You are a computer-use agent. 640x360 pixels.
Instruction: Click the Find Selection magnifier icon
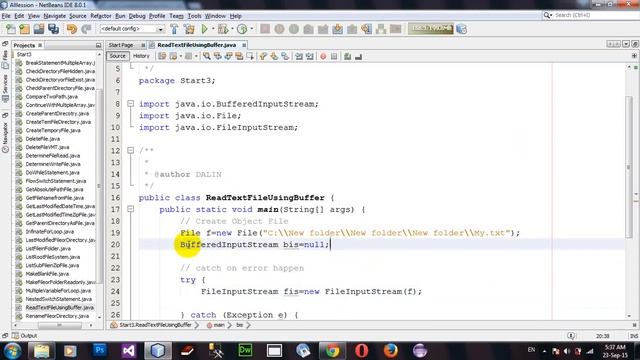click(x=207, y=56)
